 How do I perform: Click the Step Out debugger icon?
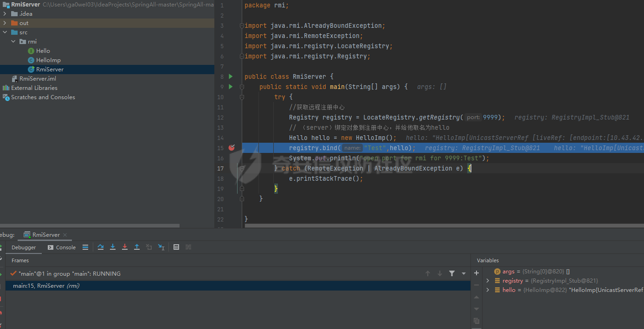(137, 247)
